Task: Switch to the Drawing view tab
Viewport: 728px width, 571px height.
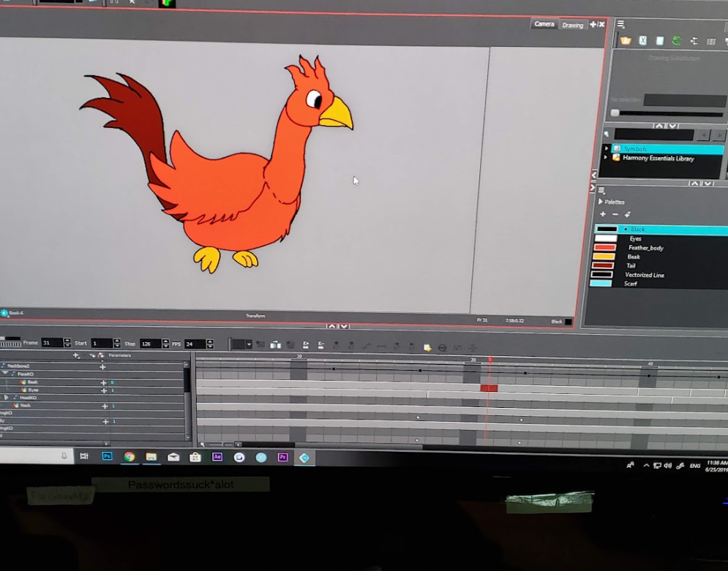Action: [572, 25]
